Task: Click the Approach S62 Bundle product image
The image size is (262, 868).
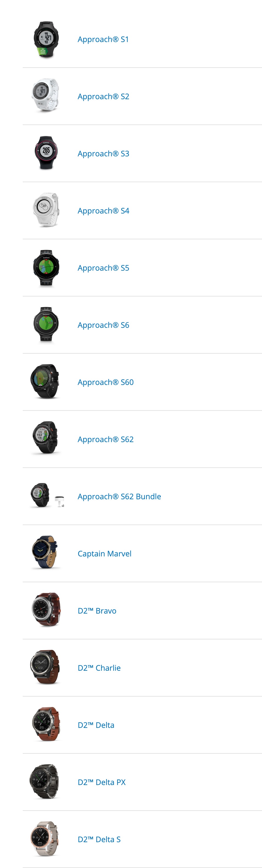Action: tap(47, 496)
